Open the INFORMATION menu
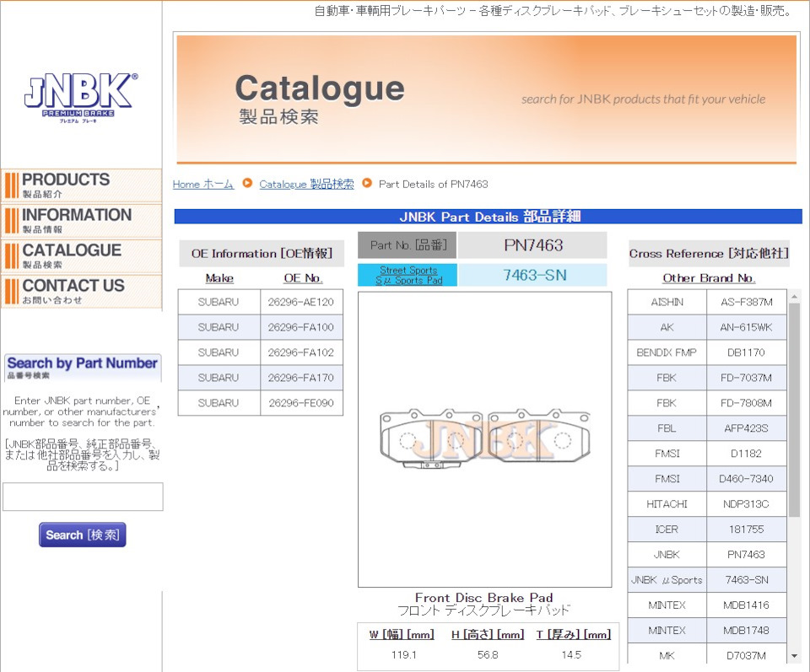Viewport: 810px width, 672px height. click(x=81, y=220)
